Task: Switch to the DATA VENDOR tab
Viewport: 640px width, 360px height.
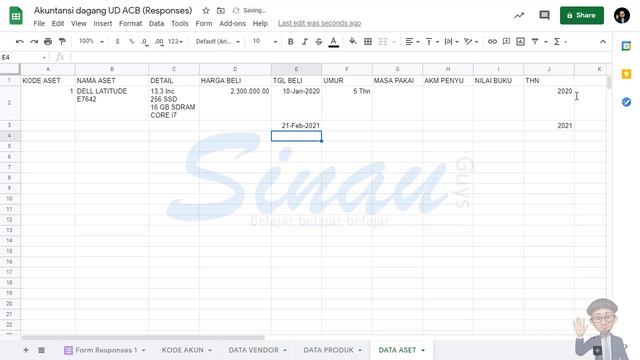Action: point(257,350)
